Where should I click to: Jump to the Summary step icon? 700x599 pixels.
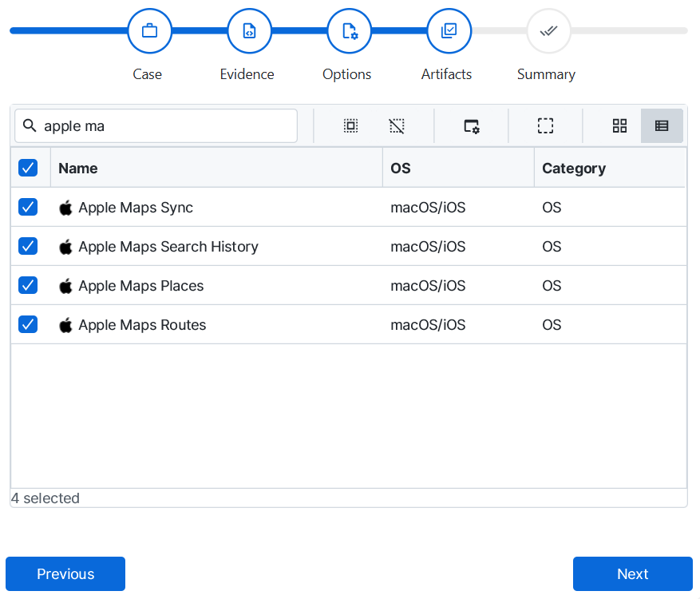click(x=548, y=31)
